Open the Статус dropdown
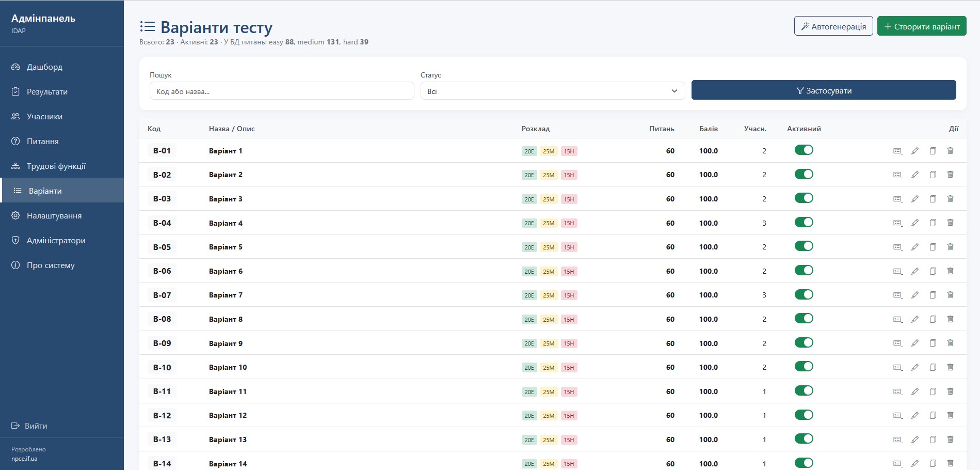 coord(553,91)
